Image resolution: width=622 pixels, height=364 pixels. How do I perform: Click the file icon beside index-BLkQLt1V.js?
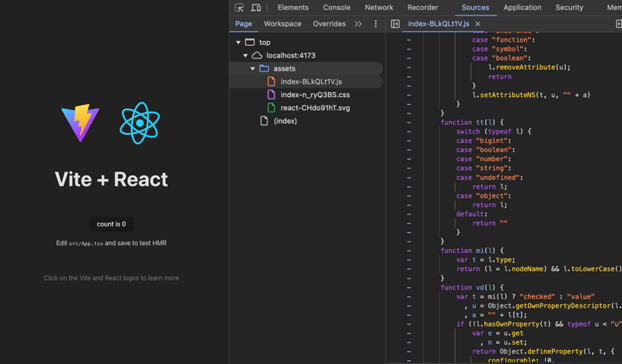click(271, 82)
